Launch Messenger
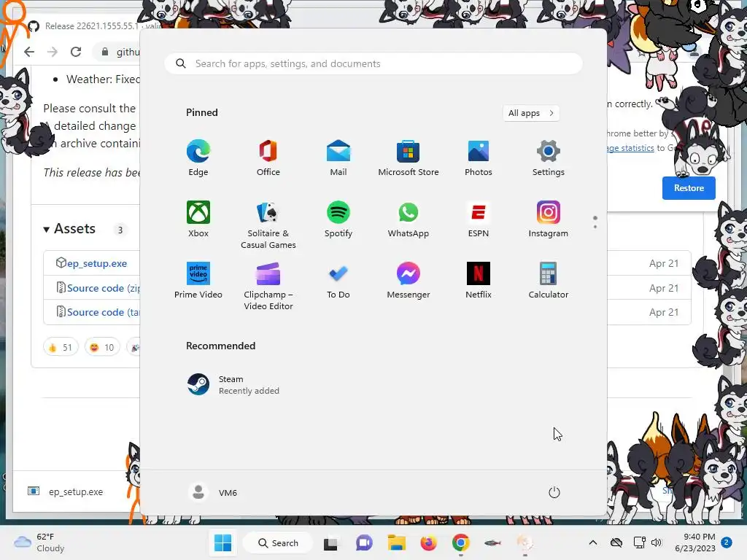This screenshot has width=747, height=560. pos(409,281)
